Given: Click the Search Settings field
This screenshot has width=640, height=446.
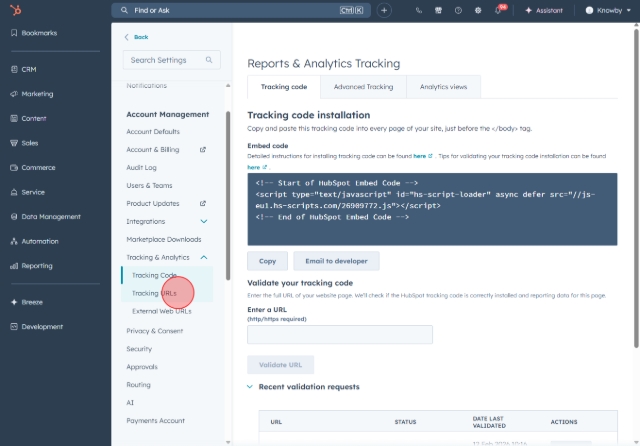Looking at the screenshot, I should click(171, 60).
